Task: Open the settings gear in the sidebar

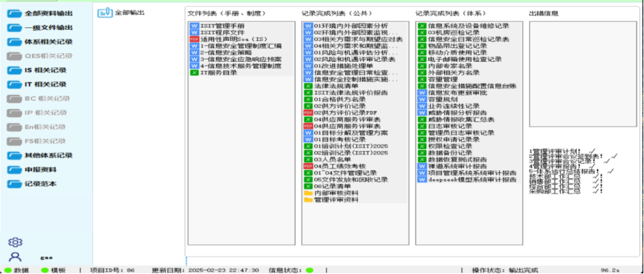Action: tap(15, 242)
